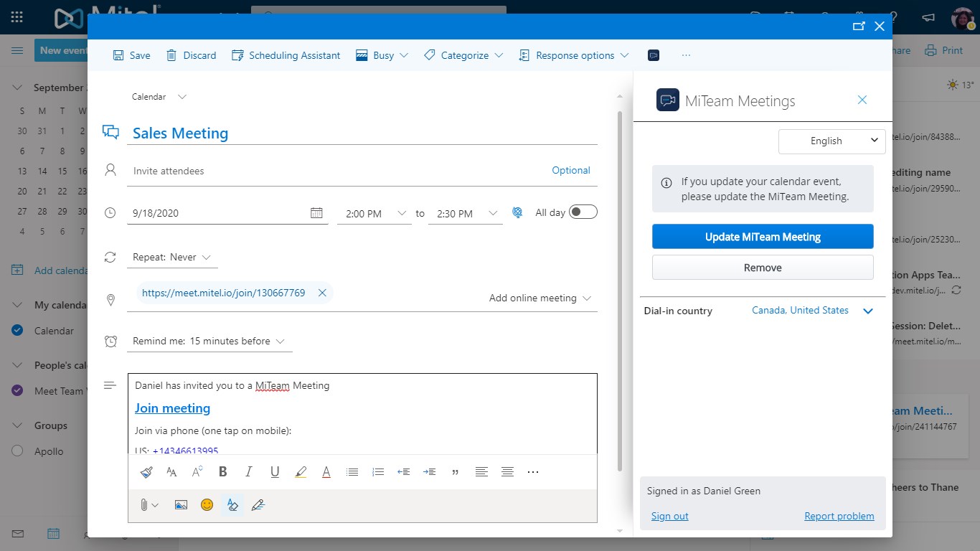
Task: Toggle the All day switch
Action: coord(583,212)
